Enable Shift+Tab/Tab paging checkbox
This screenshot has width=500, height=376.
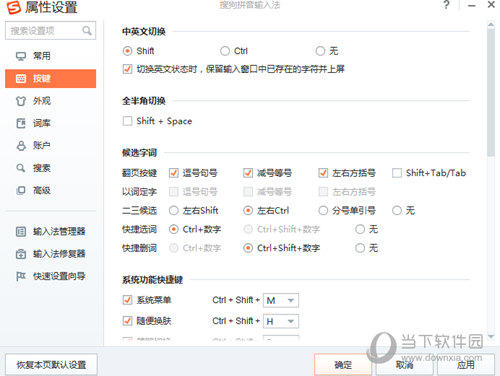tap(397, 173)
